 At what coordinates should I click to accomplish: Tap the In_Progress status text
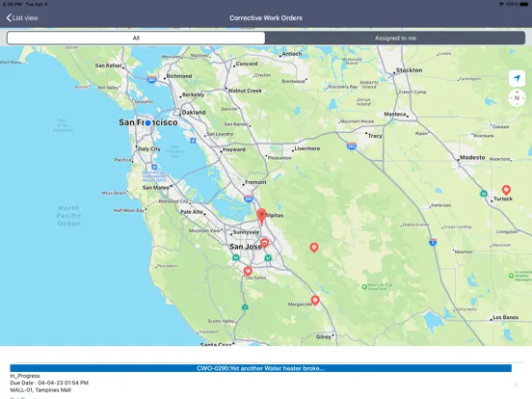pos(25,376)
